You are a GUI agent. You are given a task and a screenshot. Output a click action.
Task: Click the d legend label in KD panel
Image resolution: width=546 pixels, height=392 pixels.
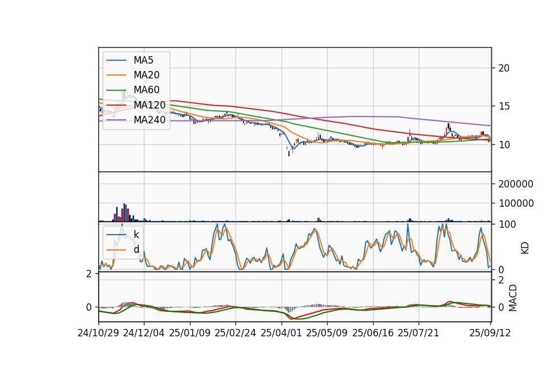[x=136, y=249]
